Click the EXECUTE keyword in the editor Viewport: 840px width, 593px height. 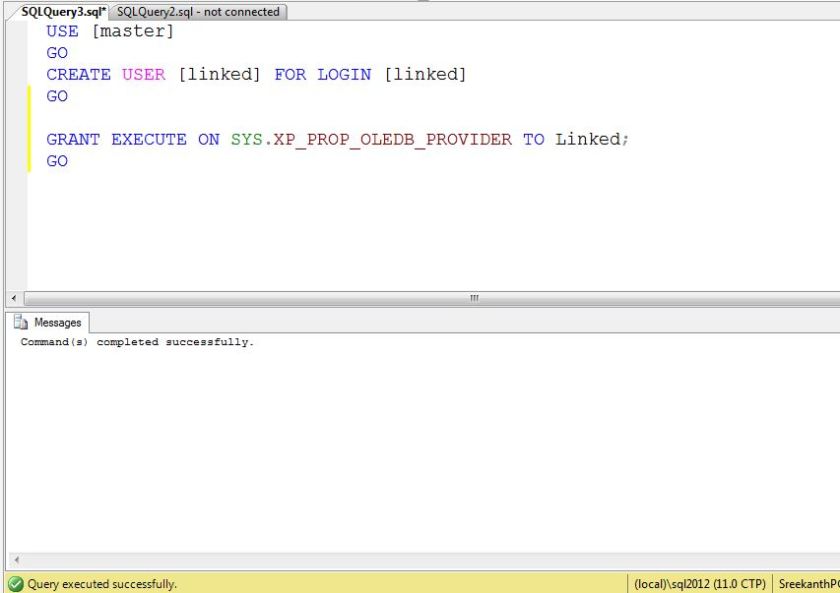click(148, 140)
